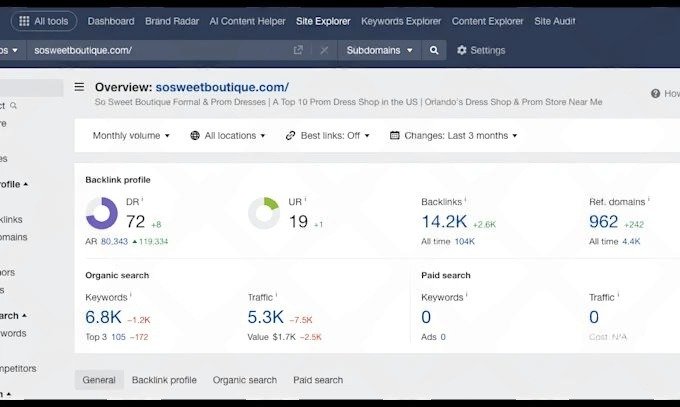Click the UR green donut chart

pos(264,212)
